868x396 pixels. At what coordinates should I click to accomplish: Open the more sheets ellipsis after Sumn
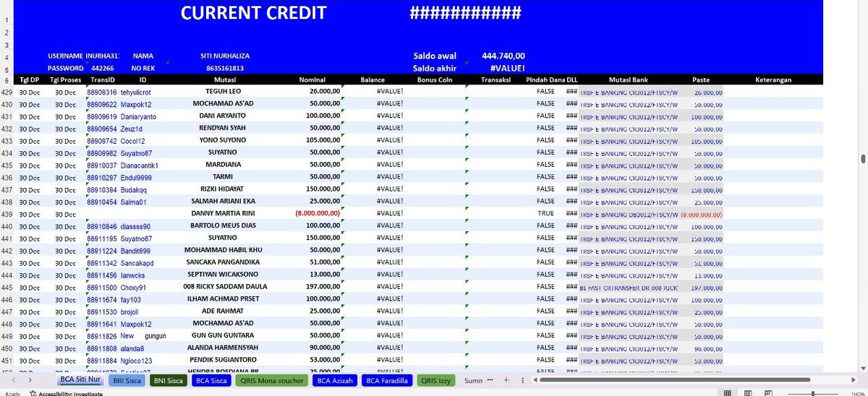pos(490,379)
